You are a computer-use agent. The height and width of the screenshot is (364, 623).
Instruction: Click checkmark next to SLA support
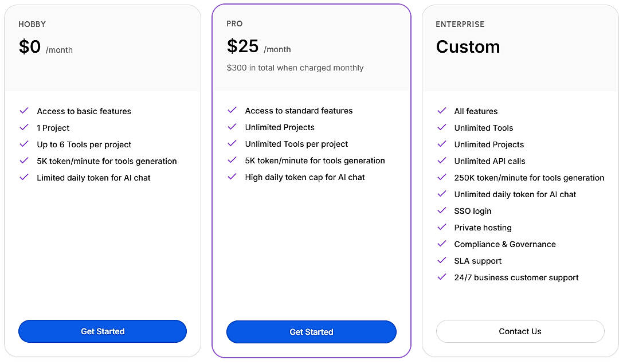(441, 260)
